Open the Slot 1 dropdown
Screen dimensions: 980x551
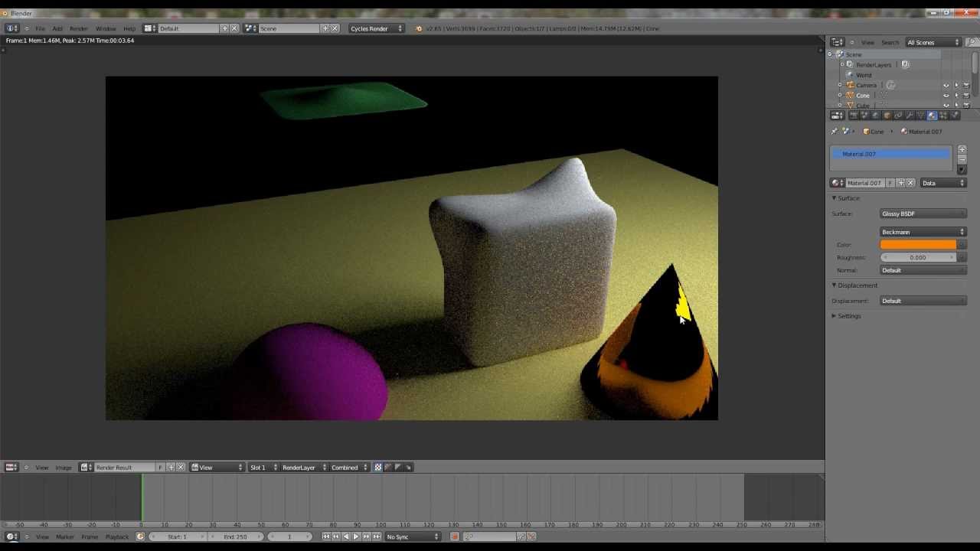[x=263, y=468]
